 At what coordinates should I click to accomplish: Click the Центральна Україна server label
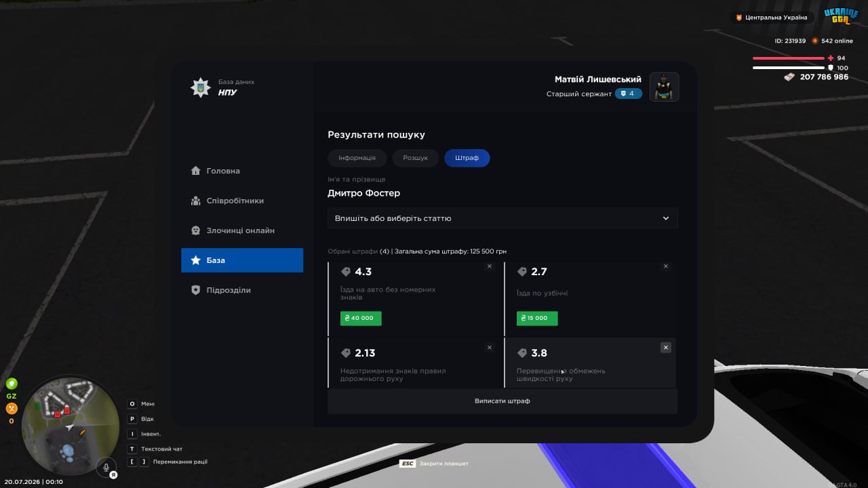[772, 18]
